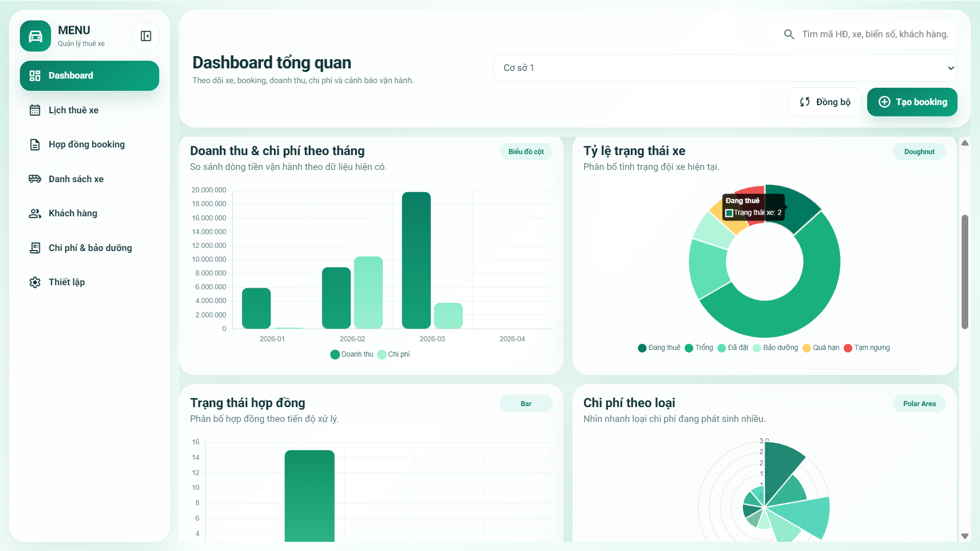
Task: Click the search magnifier icon
Action: click(789, 34)
